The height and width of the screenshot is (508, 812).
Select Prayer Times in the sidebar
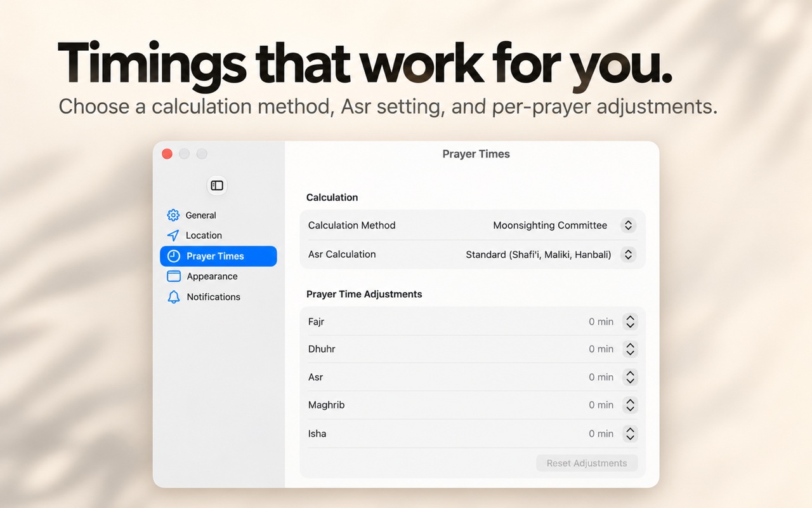click(218, 256)
